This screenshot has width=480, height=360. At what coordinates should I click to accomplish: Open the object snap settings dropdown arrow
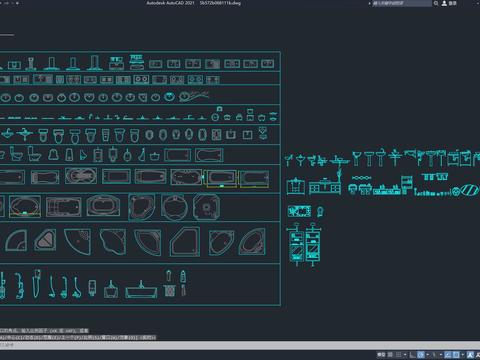point(463,355)
